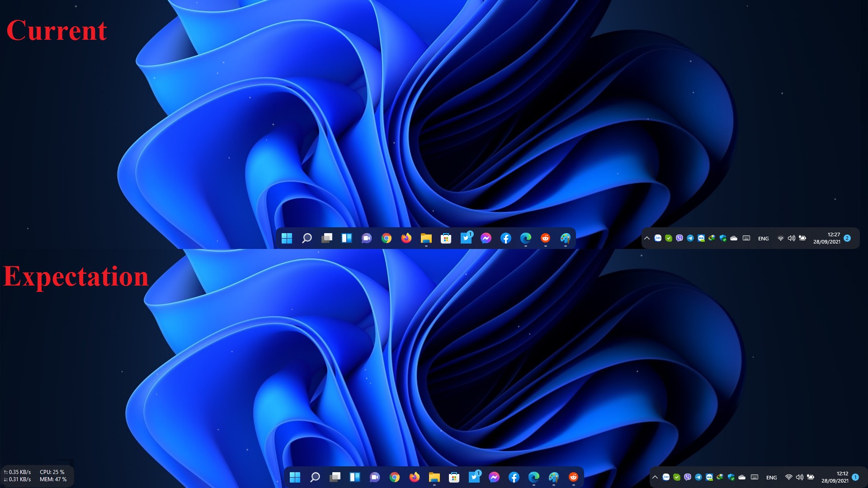
Task: Open File Explorer in the Current taskbar
Action: click(x=426, y=238)
